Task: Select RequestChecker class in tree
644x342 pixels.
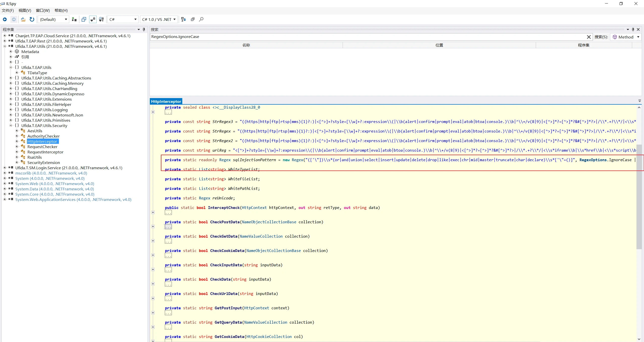Action: coord(42,147)
